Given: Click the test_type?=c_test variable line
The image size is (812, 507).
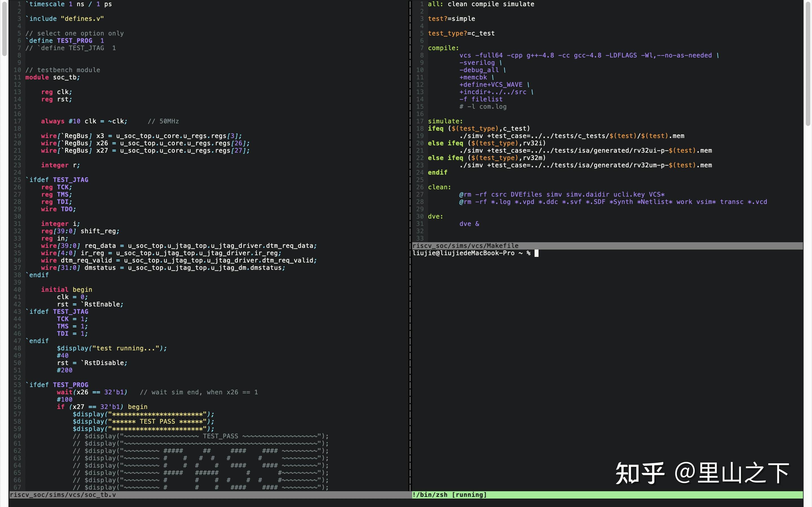Looking at the screenshot, I should point(461,33).
